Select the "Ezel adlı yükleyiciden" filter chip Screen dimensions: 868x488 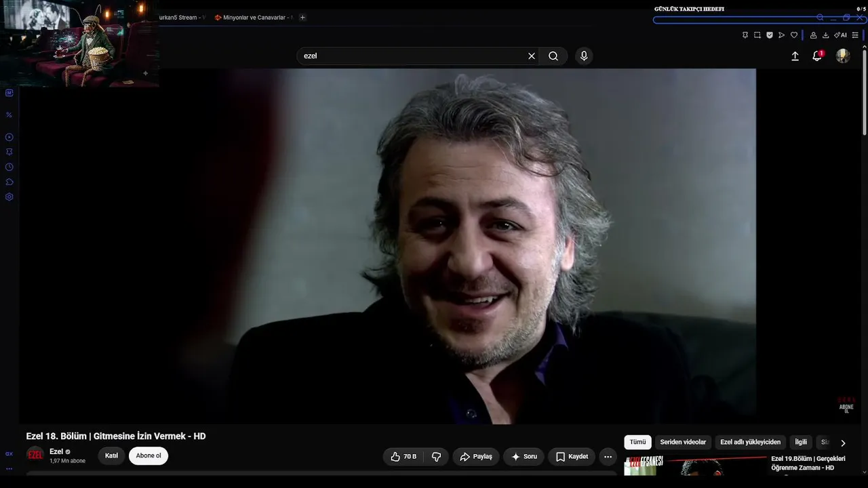point(750,443)
